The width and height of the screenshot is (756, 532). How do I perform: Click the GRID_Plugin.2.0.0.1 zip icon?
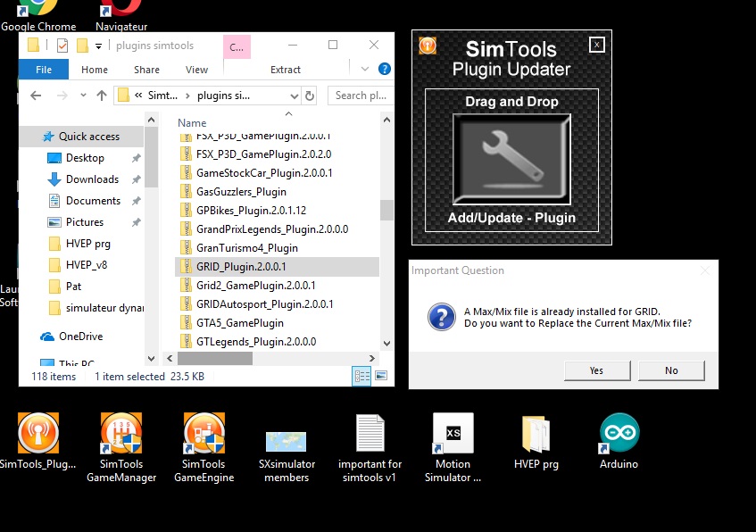pyautogui.click(x=186, y=266)
